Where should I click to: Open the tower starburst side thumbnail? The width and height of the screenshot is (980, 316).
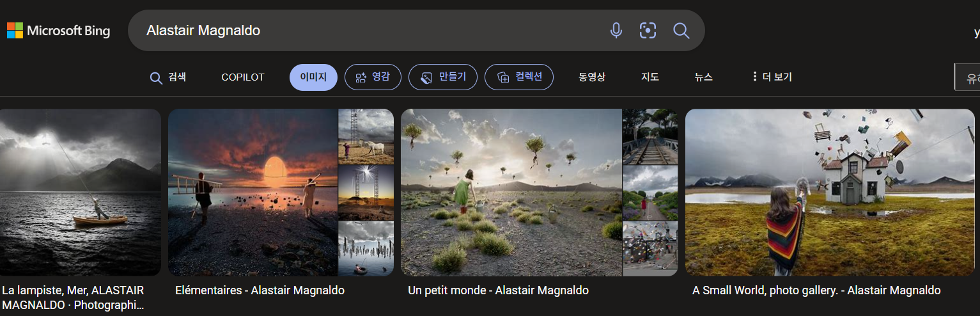pyautogui.click(x=366, y=193)
